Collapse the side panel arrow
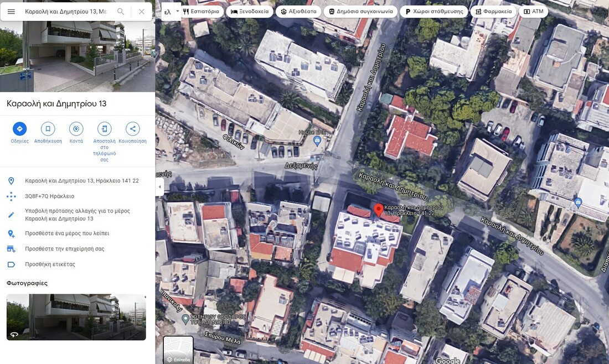This screenshot has width=609, height=364. [x=160, y=187]
